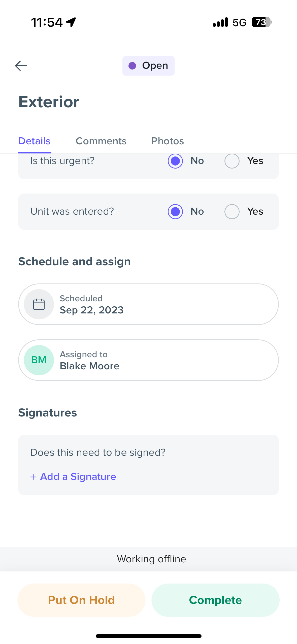Tap the Put On Hold button
Screen dimensions: 297x644
(x=81, y=600)
